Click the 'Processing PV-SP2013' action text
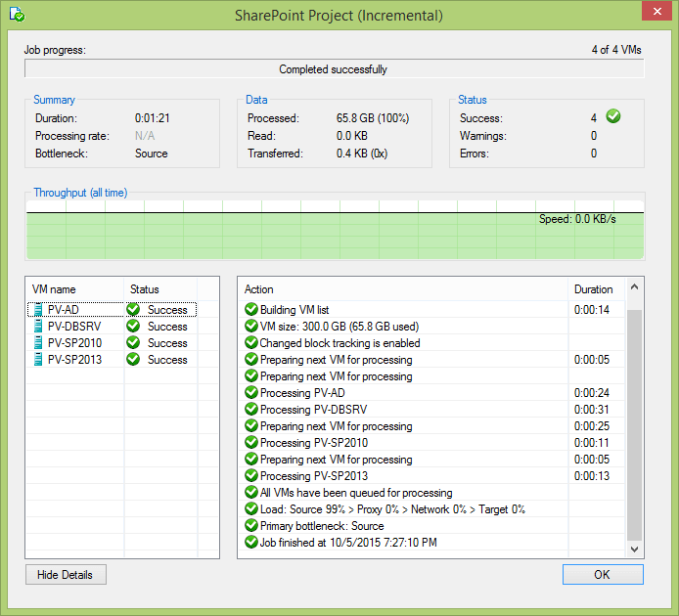 (314, 476)
